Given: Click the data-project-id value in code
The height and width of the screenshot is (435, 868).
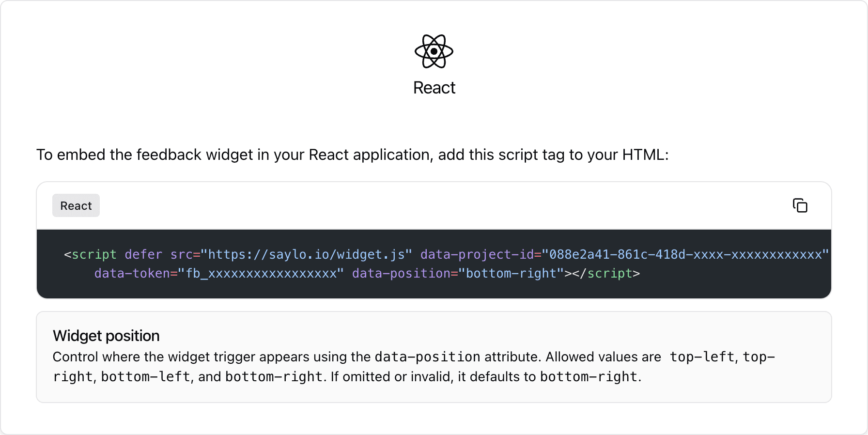Looking at the screenshot, I should 685,254.
